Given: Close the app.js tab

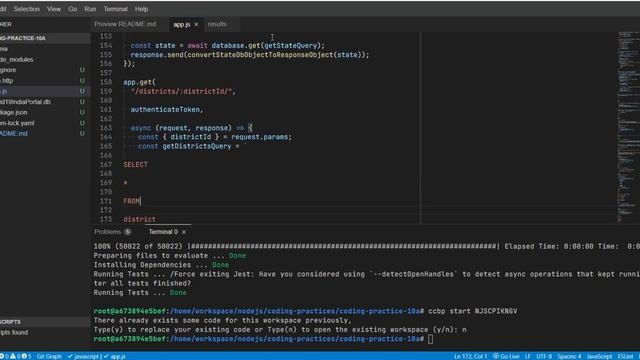Looking at the screenshot, I should coord(196,24).
